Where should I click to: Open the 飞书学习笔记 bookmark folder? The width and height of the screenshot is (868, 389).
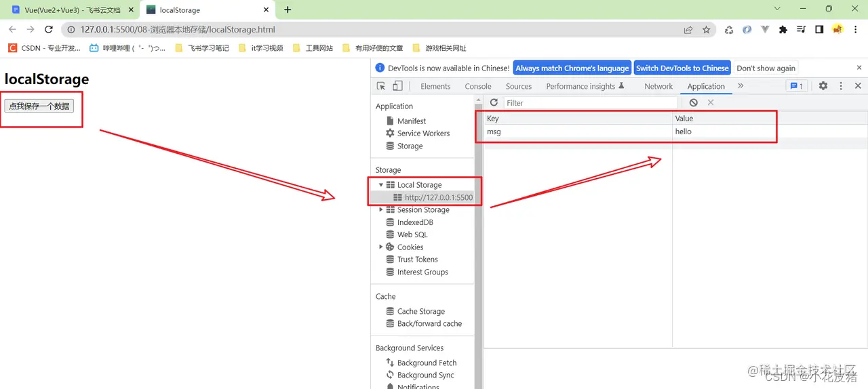click(x=202, y=48)
